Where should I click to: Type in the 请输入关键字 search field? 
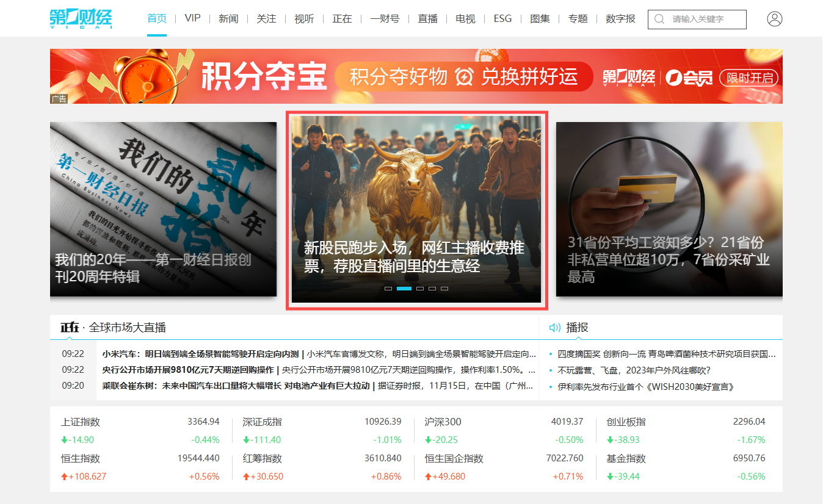[x=706, y=20]
